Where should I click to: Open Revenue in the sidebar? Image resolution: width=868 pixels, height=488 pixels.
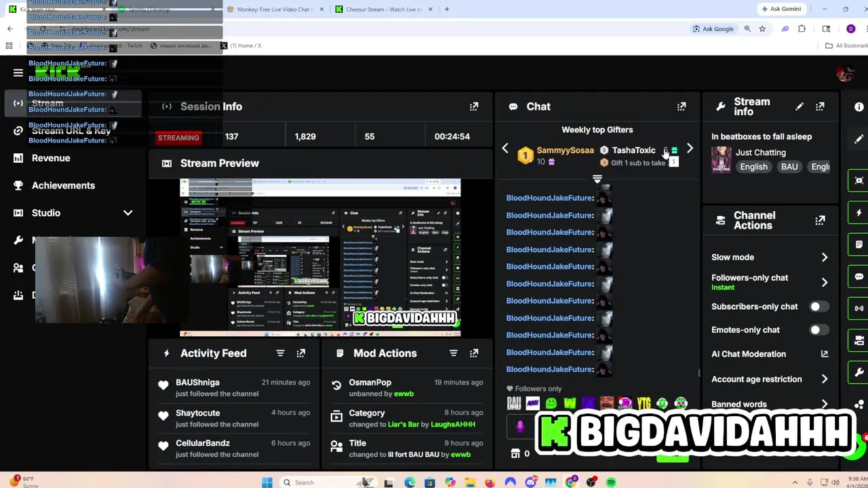click(x=51, y=158)
